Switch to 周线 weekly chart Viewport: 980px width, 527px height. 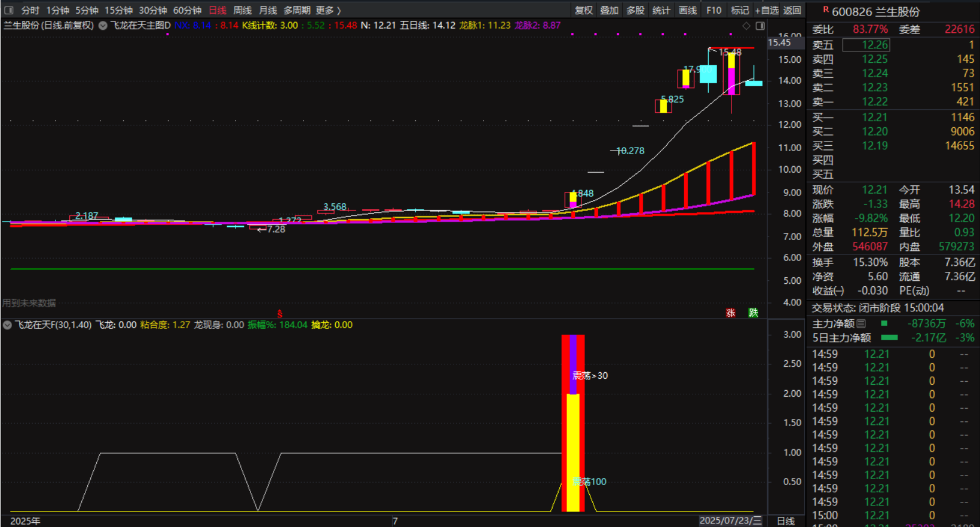click(242, 10)
